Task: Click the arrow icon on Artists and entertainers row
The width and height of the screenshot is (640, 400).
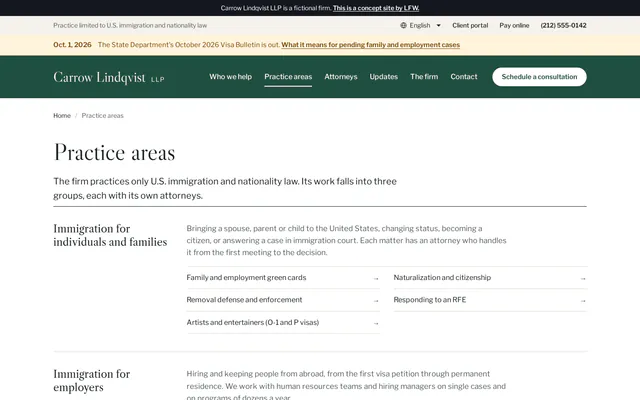Action: [x=376, y=323]
